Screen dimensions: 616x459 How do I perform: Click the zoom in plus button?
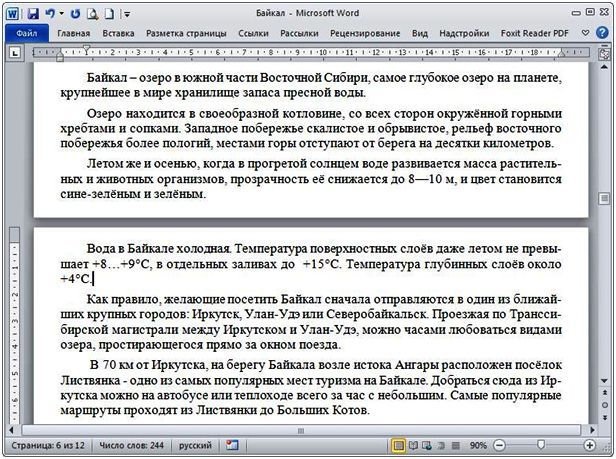click(590, 444)
